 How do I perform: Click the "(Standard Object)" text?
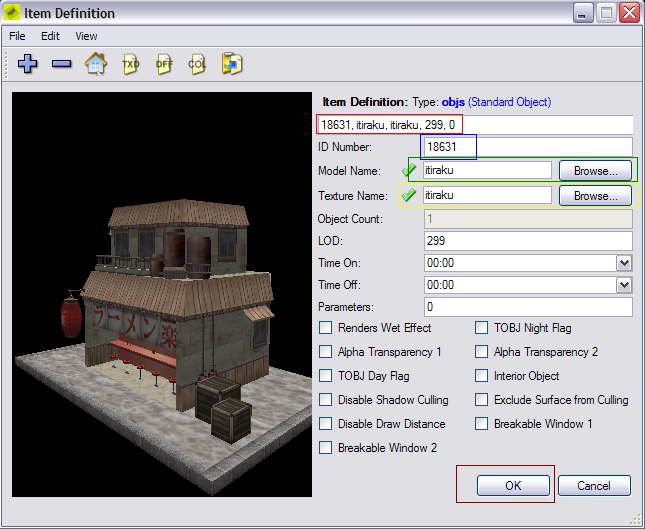510,102
